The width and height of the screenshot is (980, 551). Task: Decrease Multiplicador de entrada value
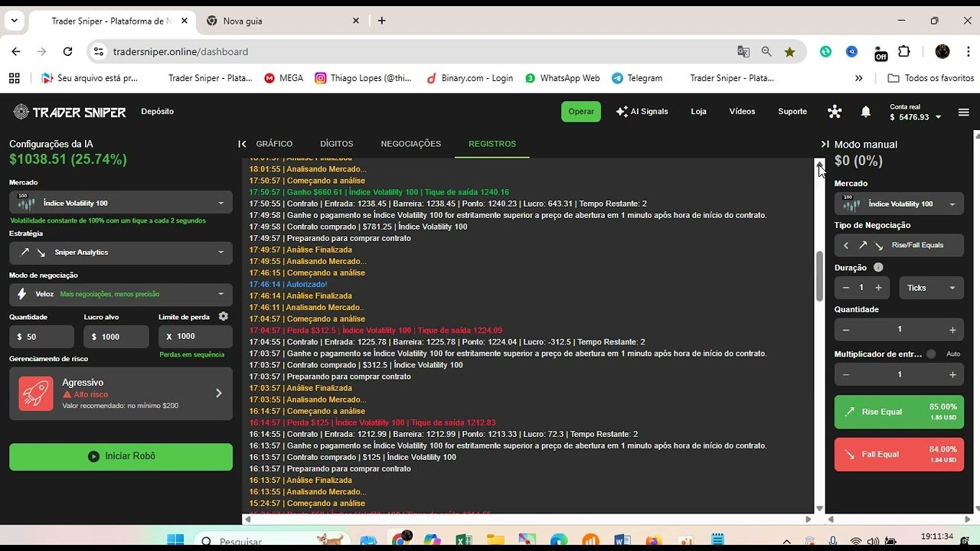point(846,375)
